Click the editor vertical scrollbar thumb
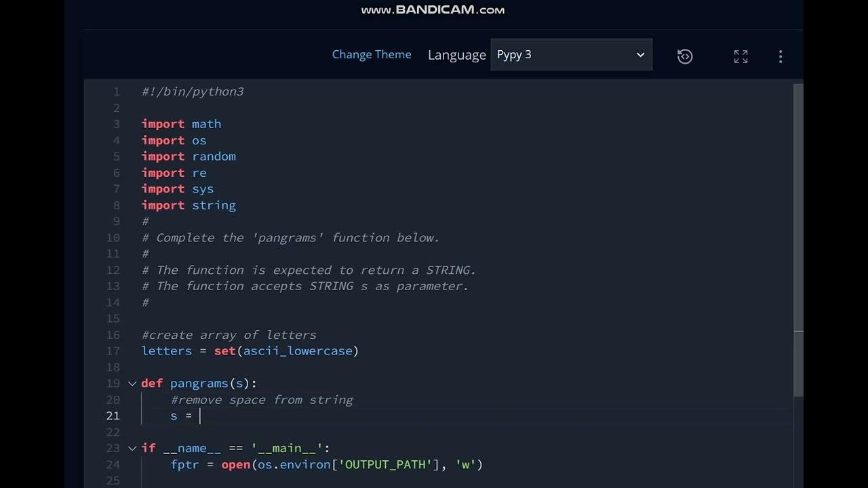The image size is (868, 488). pos(798,240)
